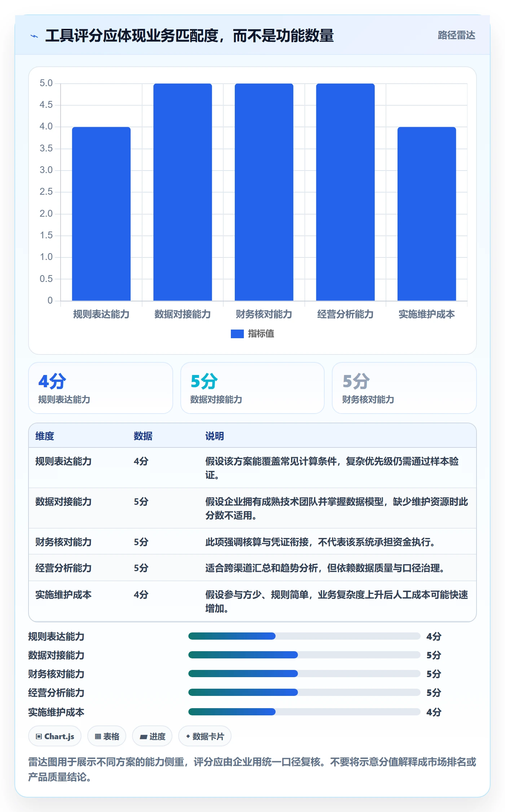This screenshot has height=812, width=505.
Task: Select the 进度 tag chip
Action: [152, 736]
